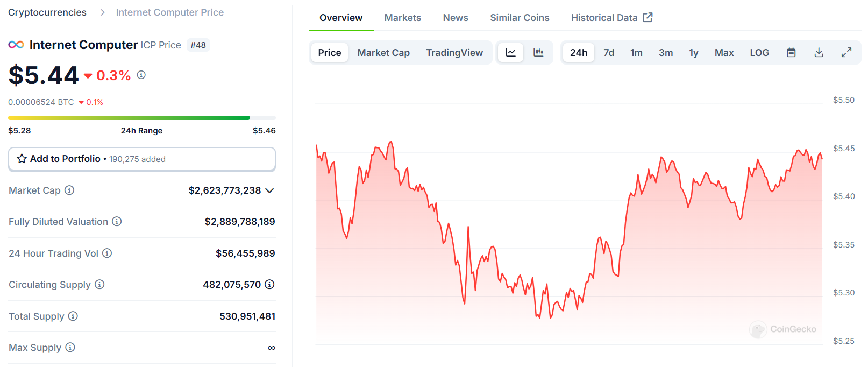Expand Market Cap value chevron
Screen dimensions: 868x367
(x=270, y=190)
